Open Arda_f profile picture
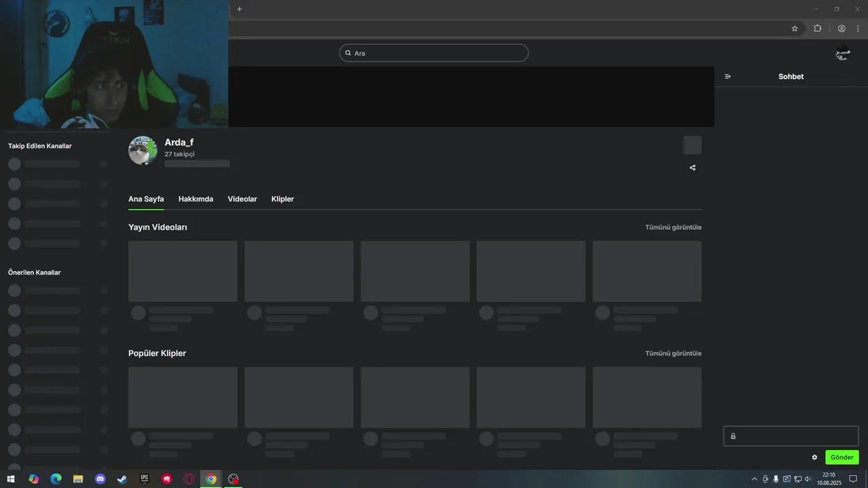 tap(143, 150)
